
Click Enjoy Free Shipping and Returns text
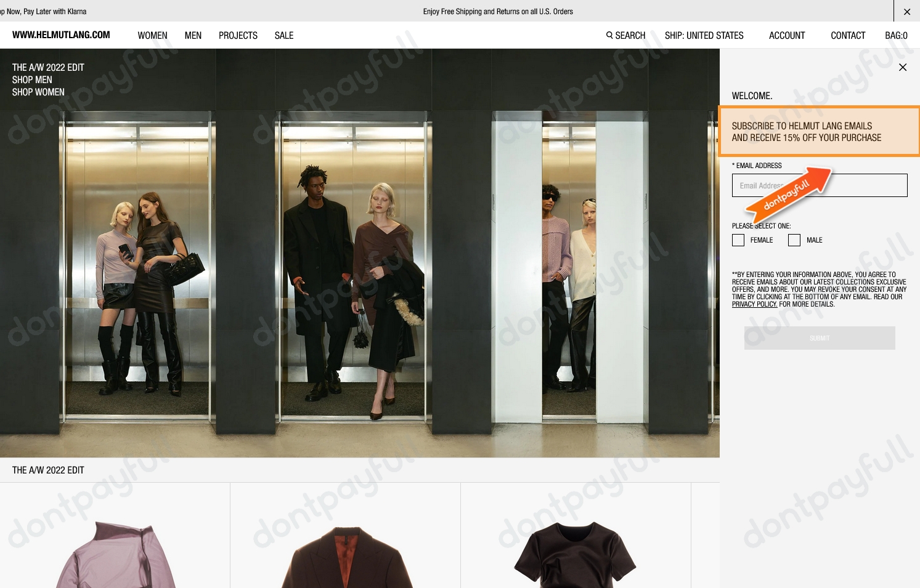point(498,12)
